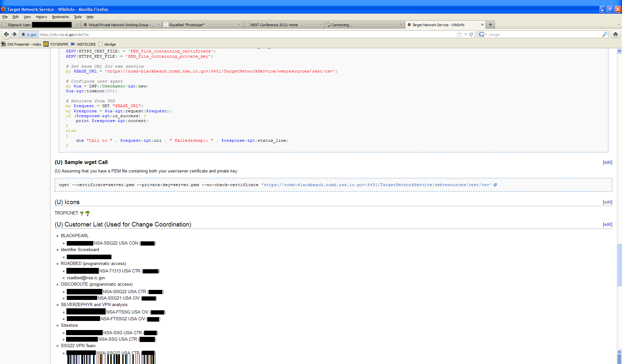Click the BLACKPEARL list item
622x364 pixels.
(75, 236)
